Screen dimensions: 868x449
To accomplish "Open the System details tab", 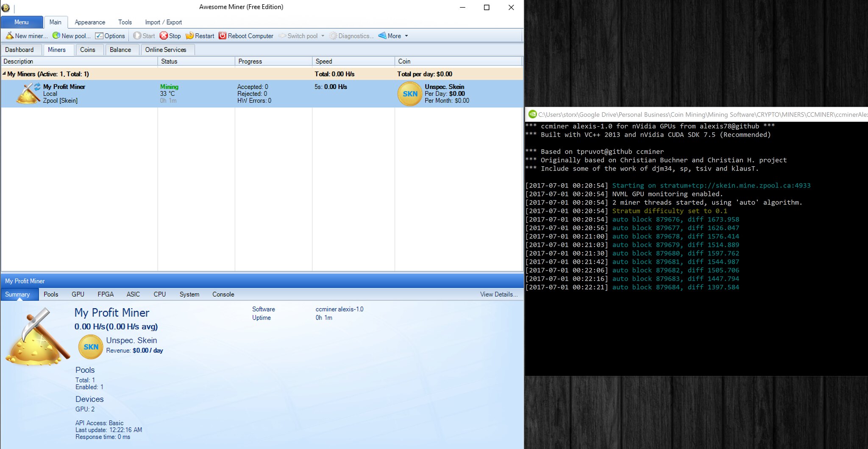I will [x=189, y=294].
